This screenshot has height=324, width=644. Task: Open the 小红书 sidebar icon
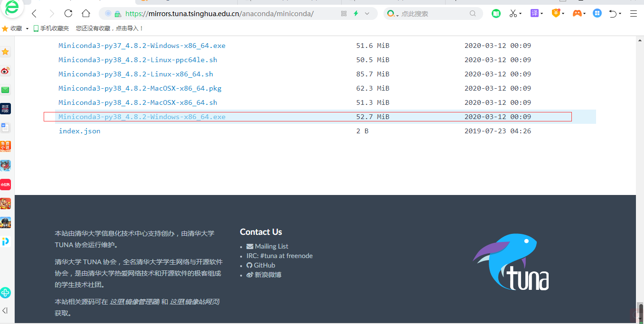6,185
